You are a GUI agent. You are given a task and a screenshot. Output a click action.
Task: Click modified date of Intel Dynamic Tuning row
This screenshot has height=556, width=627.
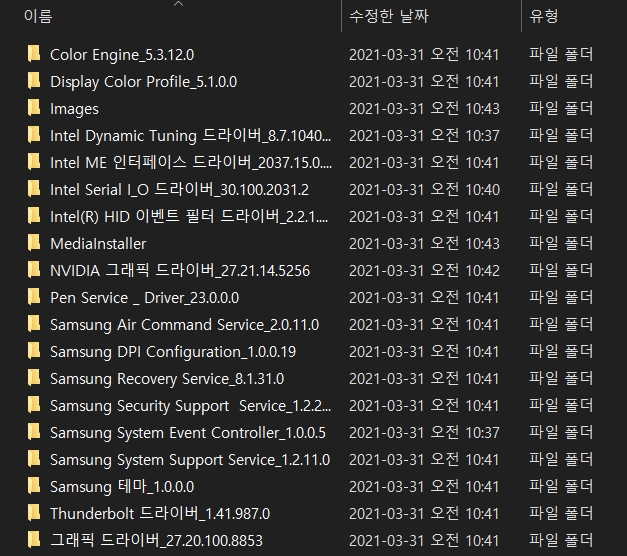click(x=424, y=136)
